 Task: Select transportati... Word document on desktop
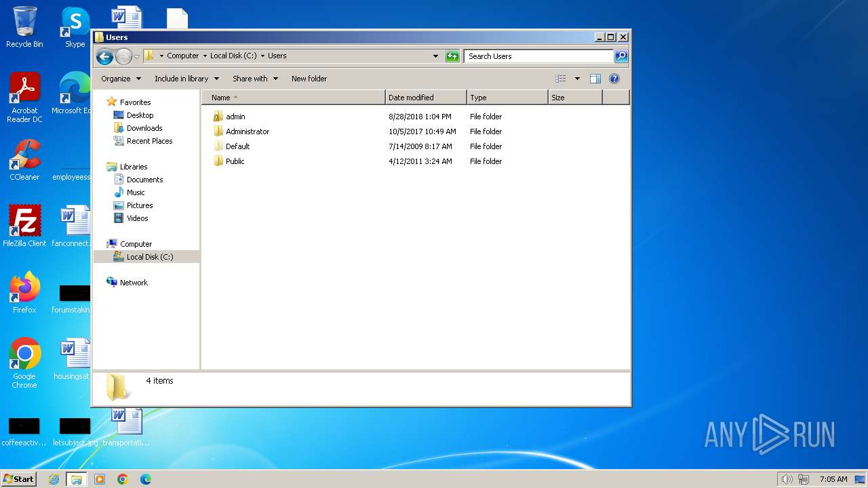click(x=126, y=427)
